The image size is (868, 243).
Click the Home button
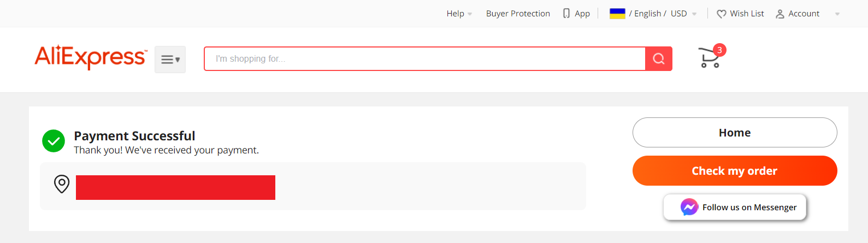[735, 132]
